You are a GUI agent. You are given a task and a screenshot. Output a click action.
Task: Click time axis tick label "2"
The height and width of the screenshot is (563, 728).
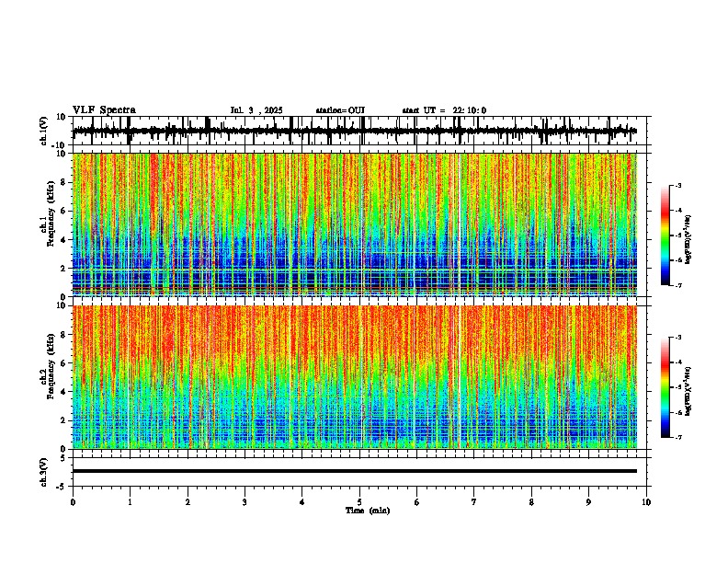tap(188, 502)
